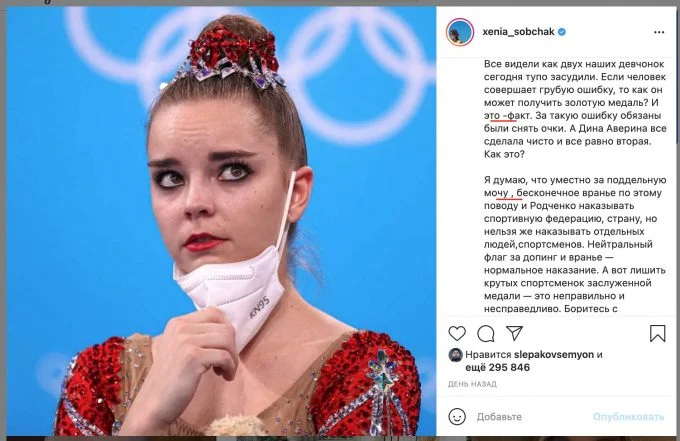
Task: Save the post with the bookmark icon
Action: (657, 333)
